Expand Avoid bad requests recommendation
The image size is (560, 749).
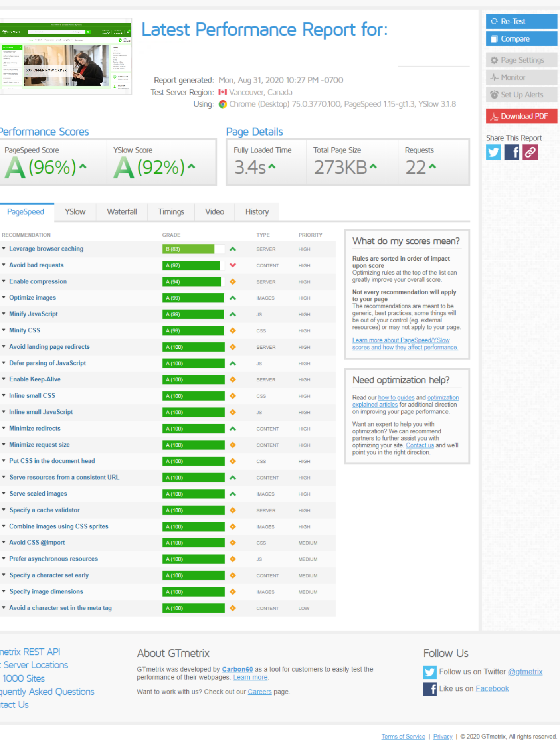pyautogui.click(x=36, y=265)
